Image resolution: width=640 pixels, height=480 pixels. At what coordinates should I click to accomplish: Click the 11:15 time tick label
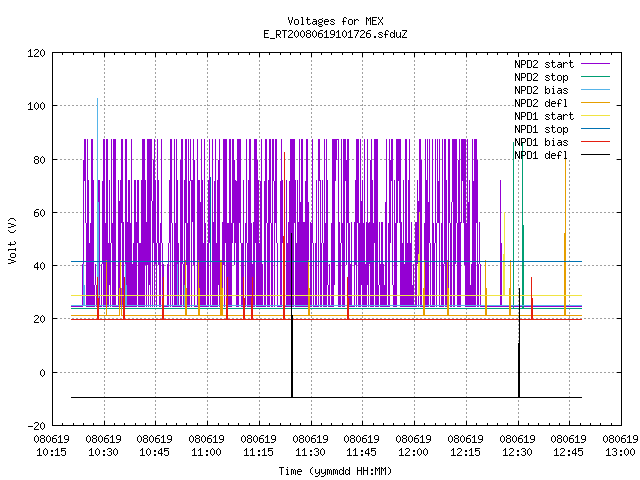[x=258, y=452]
